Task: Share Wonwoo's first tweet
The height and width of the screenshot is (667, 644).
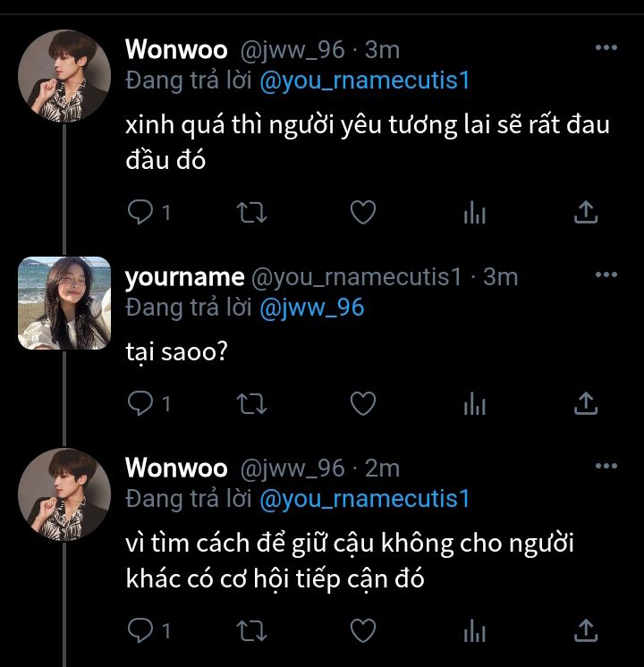Action: click(x=585, y=212)
